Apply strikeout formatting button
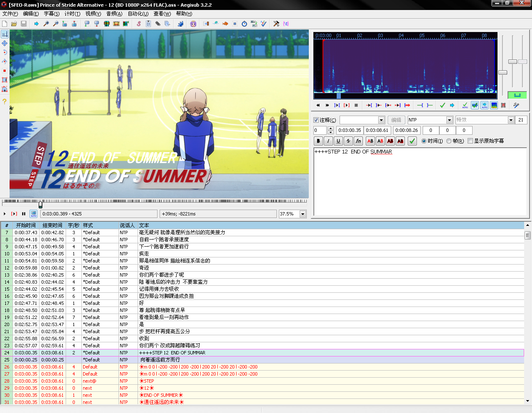 point(348,141)
